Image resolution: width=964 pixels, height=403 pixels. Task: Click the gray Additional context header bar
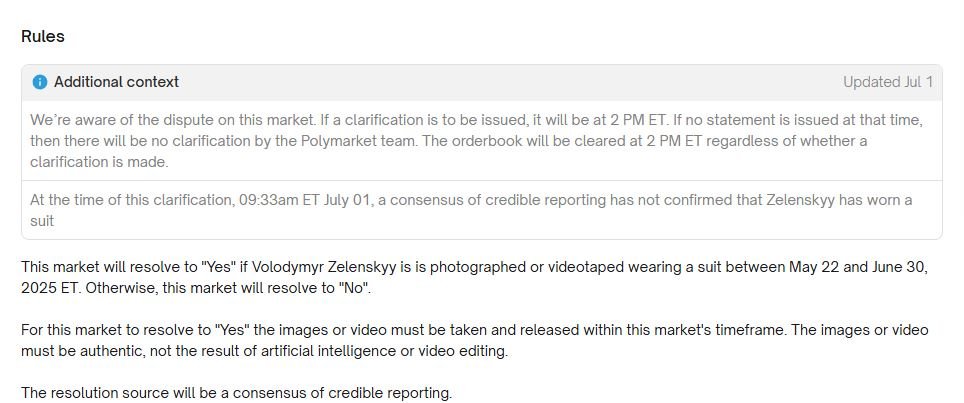coord(481,83)
